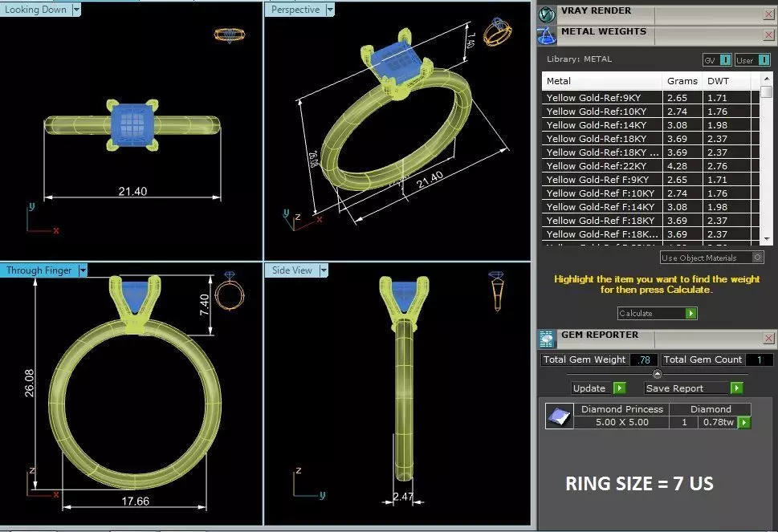Click the green arrow beside Update

point(619,388)
